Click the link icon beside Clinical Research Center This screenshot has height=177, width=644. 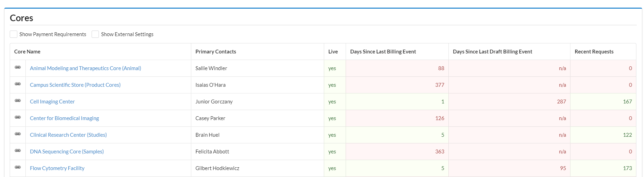click(18, 134)
